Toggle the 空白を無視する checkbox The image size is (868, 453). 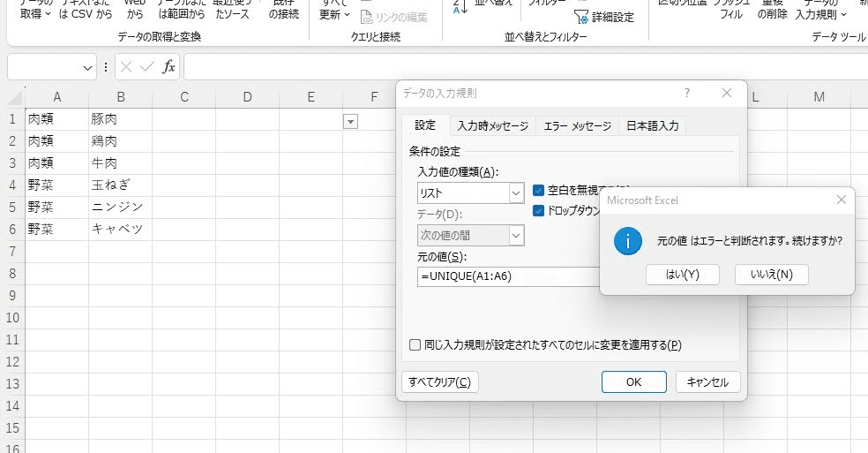[538, 191]
